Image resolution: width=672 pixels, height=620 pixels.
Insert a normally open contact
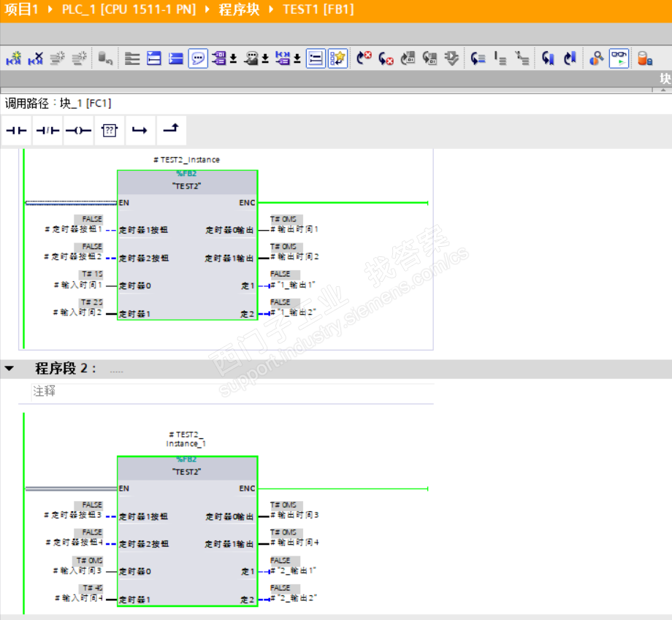17,130
